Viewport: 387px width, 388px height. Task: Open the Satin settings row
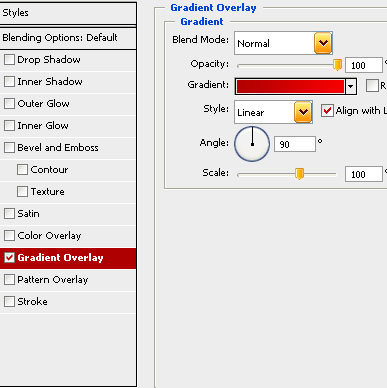tap(68, 214)
